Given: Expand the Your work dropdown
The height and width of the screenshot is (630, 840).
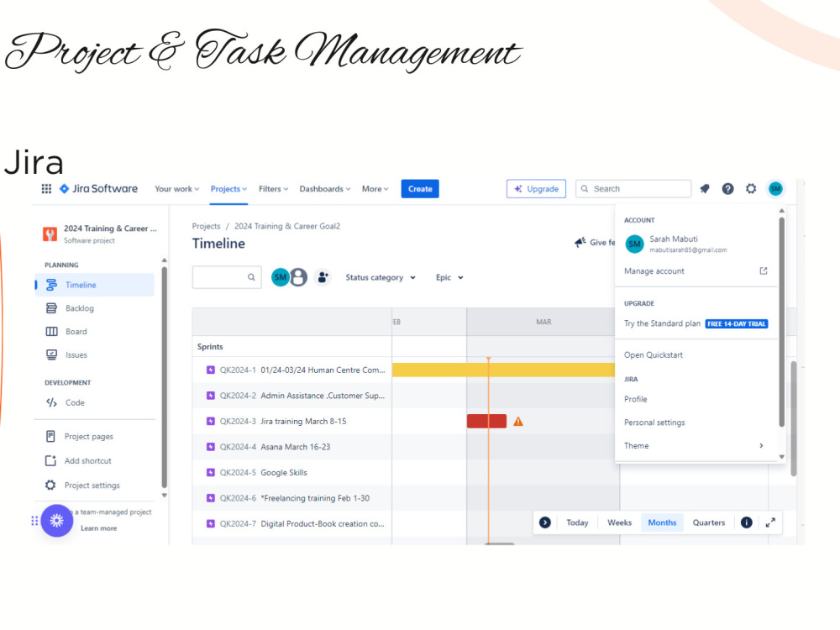Looking at the screenshot, I should [x=176, y=188].
